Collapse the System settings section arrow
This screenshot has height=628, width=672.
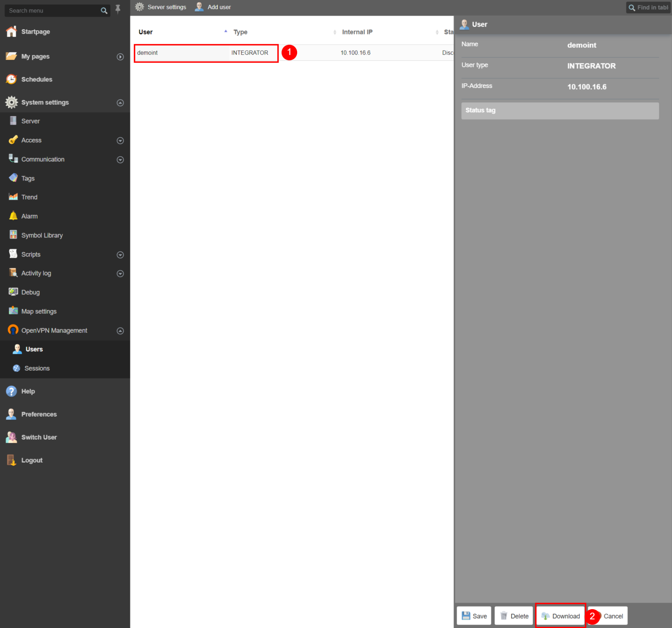[120, 103]
